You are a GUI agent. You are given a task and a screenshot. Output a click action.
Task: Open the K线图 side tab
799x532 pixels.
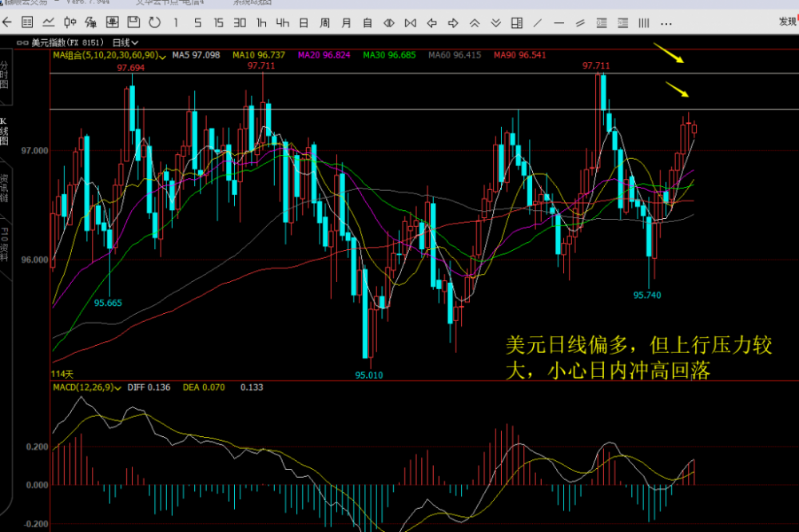tap(4, 131)
